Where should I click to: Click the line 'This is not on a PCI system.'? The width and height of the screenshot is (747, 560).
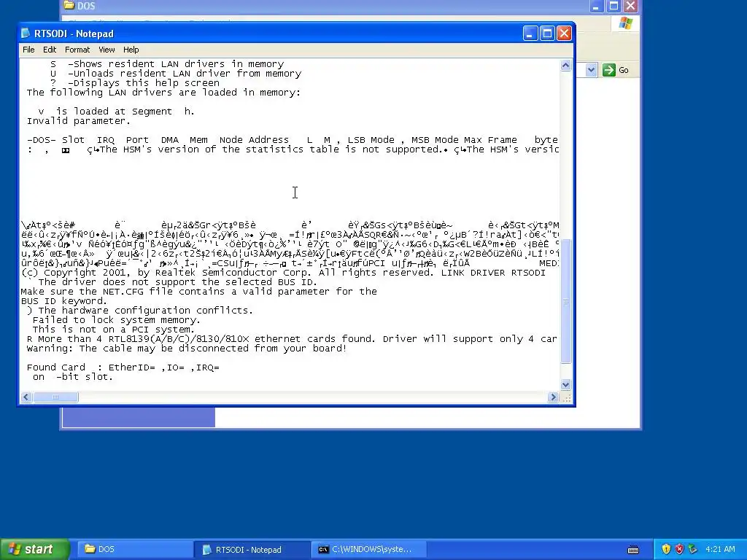click(113, 330)
